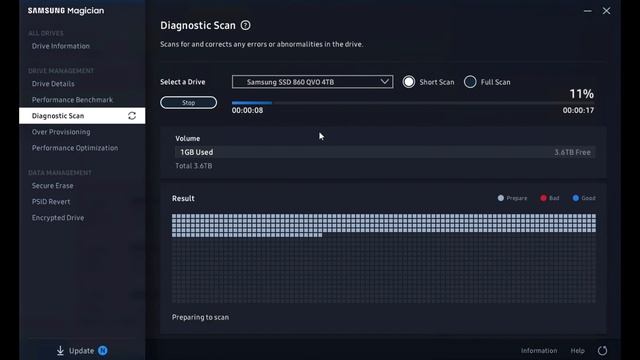Select Diagnostic Scan in sidebar
Image resolution: width=640 pixels, height=360 pixels.
(82, 116)
